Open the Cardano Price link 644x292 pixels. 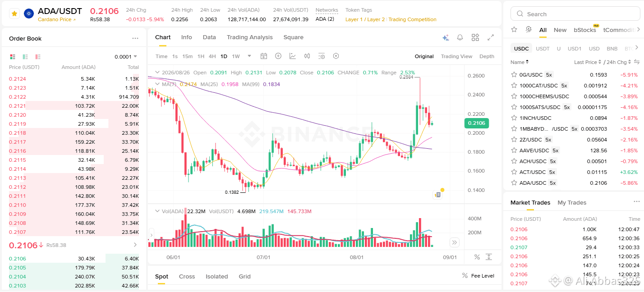point(57,20)
